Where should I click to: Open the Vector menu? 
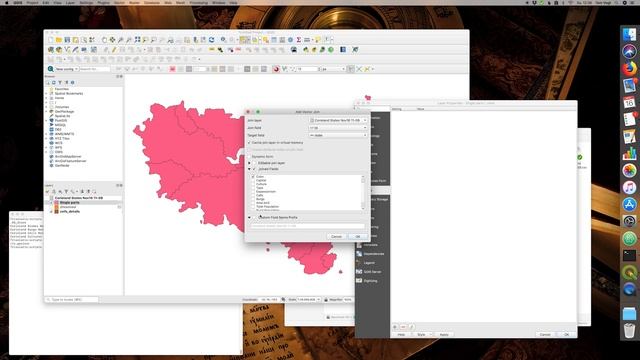[119, 2]
